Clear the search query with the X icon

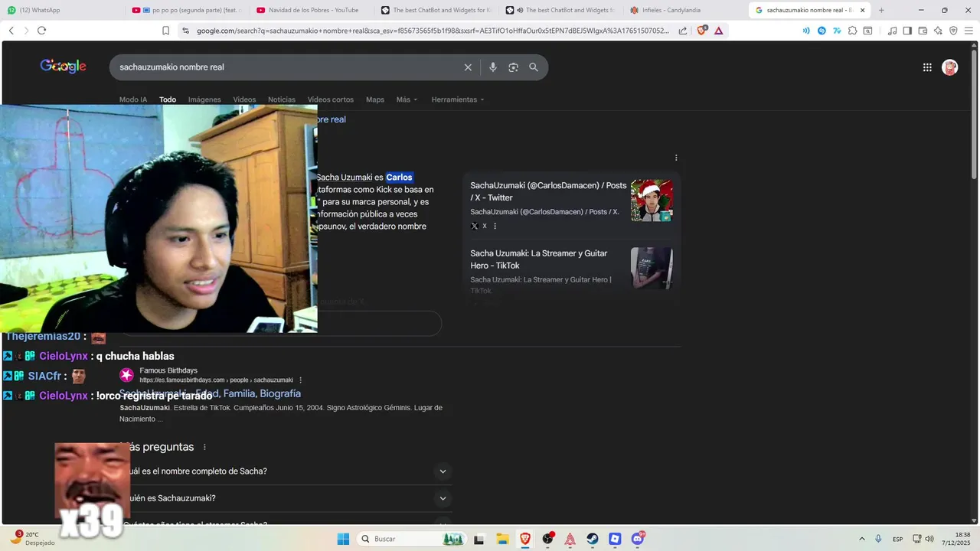click(x=468, y=67)
